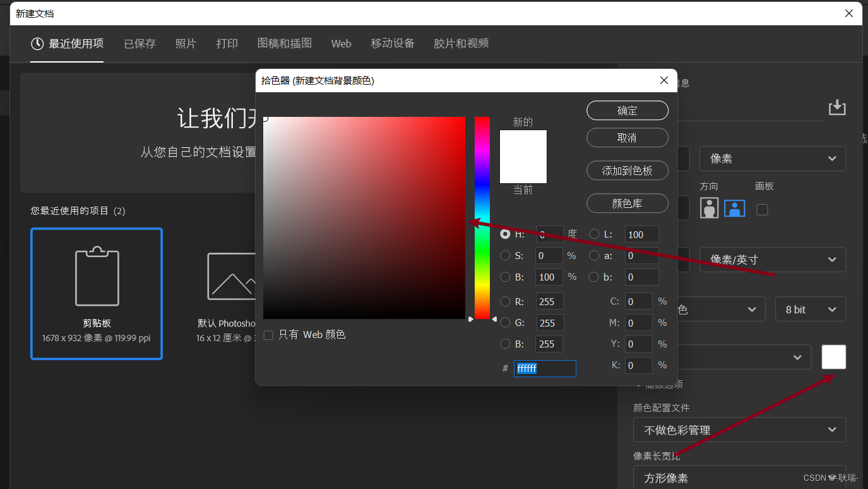The height and width of the screenshot is (489, 868).
Task: Select the default Photoshop size preset
Action: click(228, 294)
